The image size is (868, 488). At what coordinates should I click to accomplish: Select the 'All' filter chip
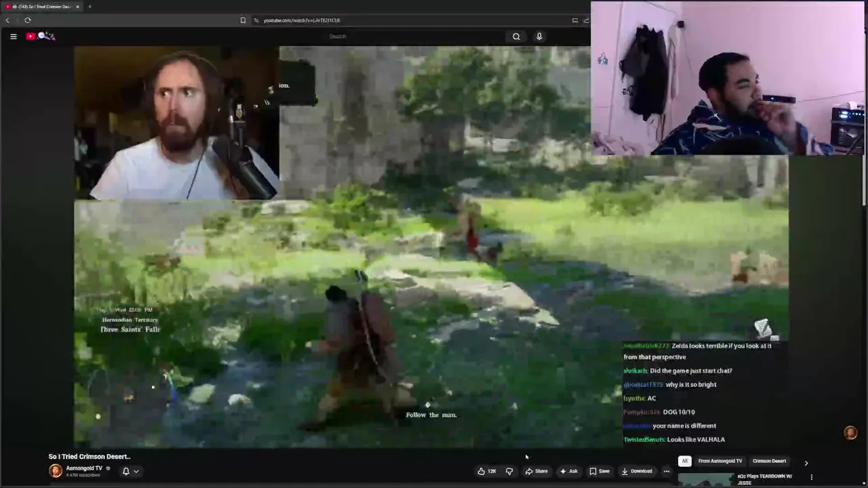click(684, 461)
